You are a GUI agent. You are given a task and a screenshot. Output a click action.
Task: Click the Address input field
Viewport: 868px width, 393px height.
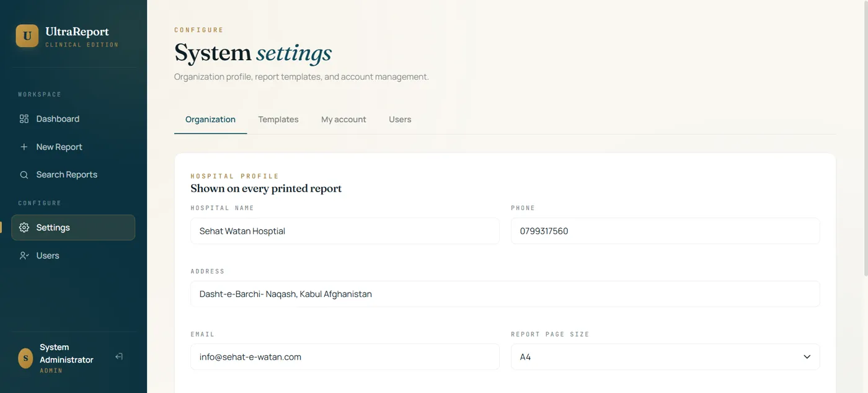pyautogui.click(x=505, y=294)
